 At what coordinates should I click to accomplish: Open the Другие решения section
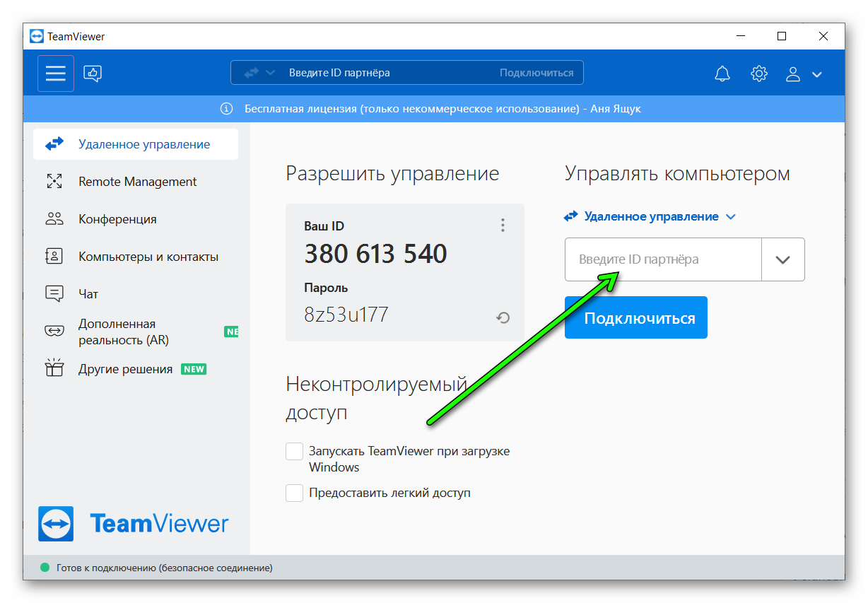coord(136,369)
